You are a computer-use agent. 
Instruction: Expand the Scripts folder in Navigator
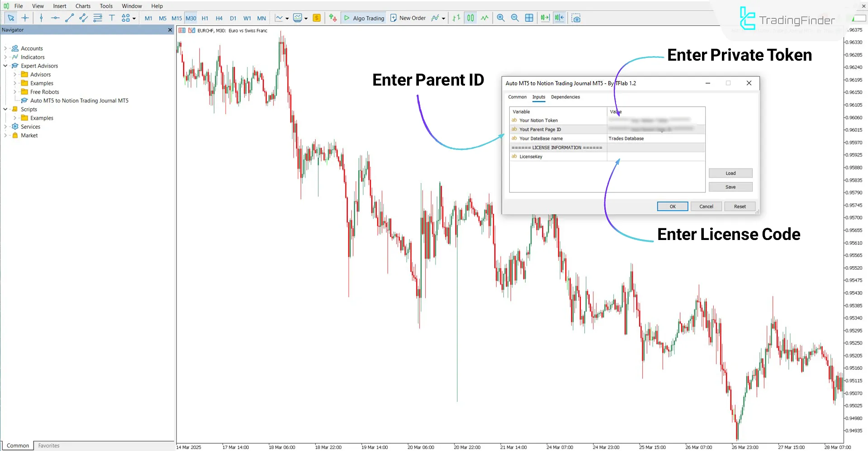click(5, 109)
